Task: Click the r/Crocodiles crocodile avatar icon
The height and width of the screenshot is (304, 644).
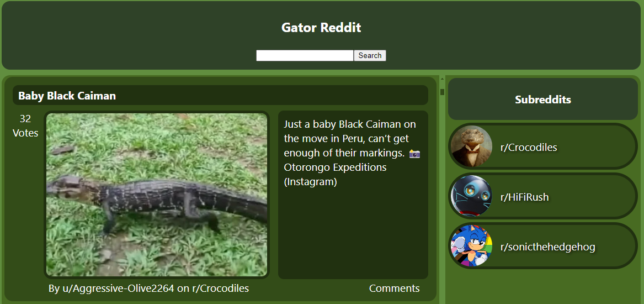Action: coord(471,146)
